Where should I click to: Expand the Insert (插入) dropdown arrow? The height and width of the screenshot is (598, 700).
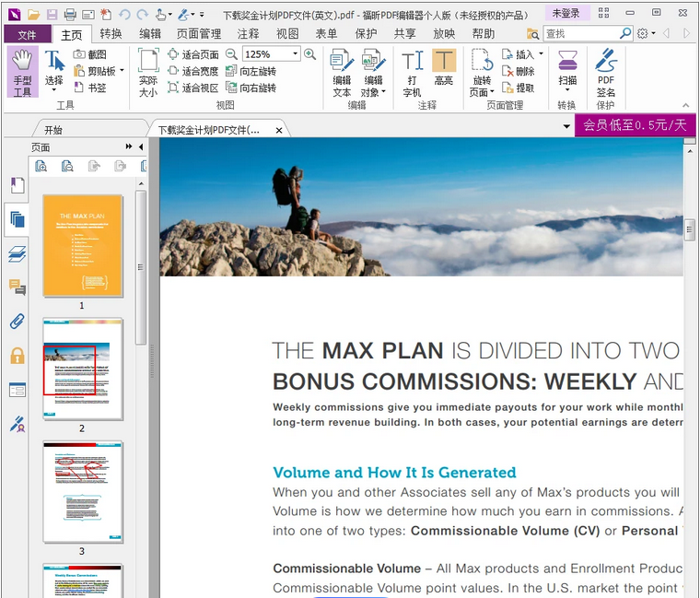[541, 54]
